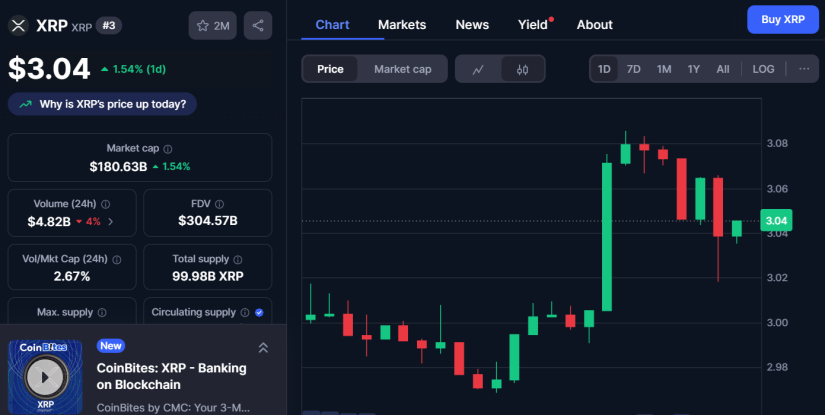This screenshot has height=415, width=825.
Task: Open CoinBites: XRP - Banking on Blockchain title
Action: [172, 376]
